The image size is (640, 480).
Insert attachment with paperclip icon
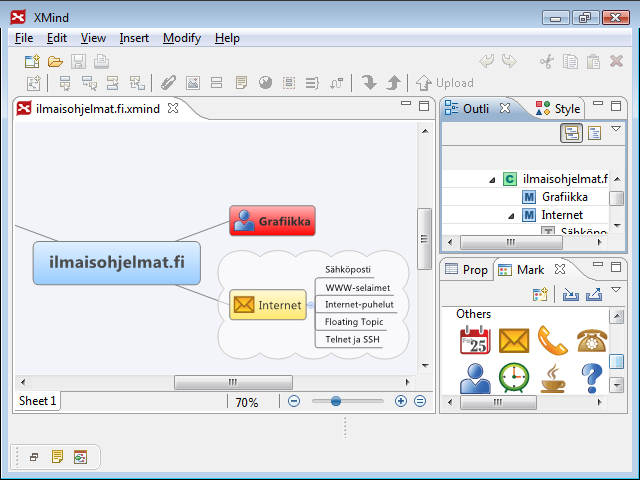[168, 83]
